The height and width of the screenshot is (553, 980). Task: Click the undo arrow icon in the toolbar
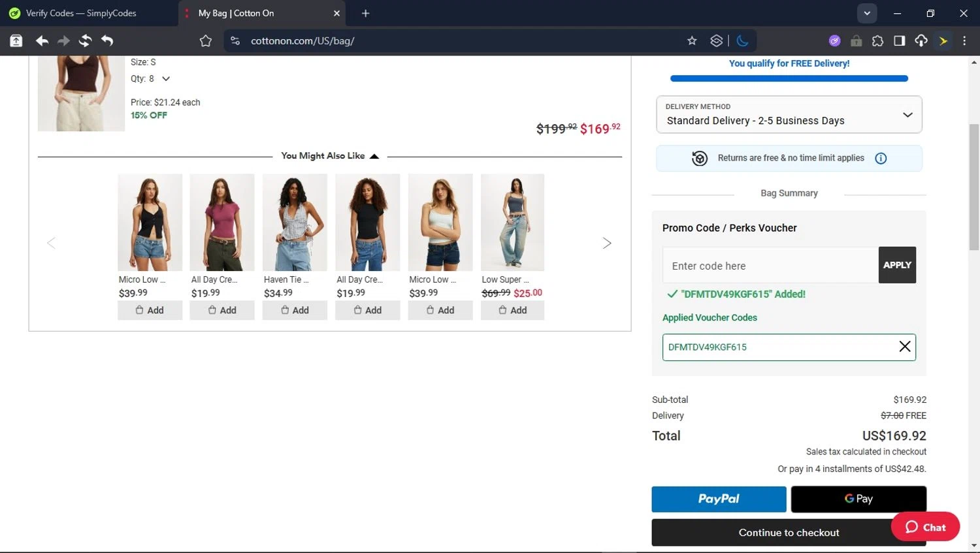point(106,41)
